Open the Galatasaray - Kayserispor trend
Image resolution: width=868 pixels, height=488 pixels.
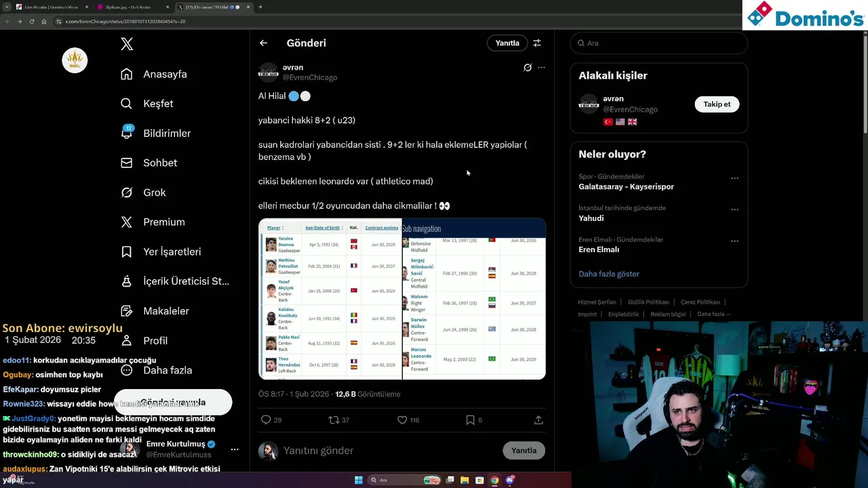(626, 186)
